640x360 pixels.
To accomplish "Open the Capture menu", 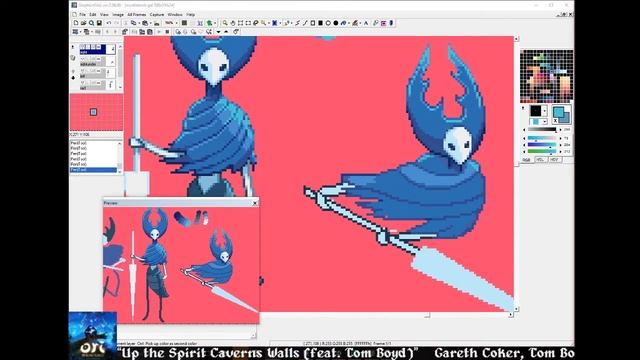I will point(157,14).
